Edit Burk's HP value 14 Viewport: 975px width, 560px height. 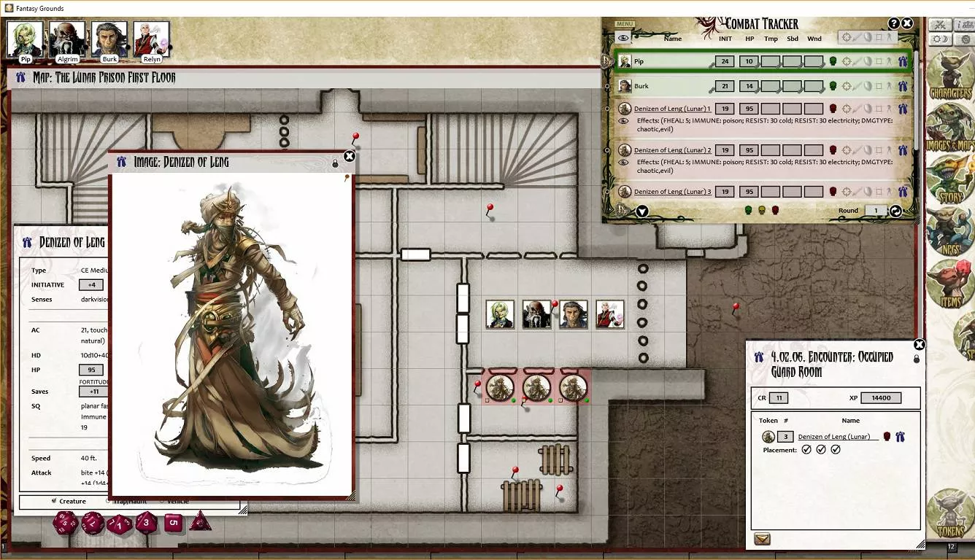(x=749, y=86)
